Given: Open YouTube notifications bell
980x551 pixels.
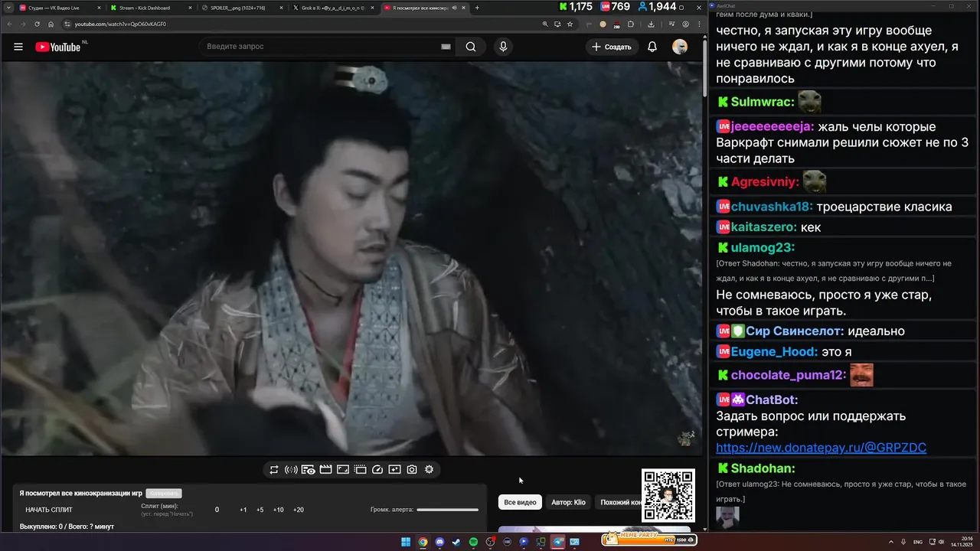Looking at the screenshot, I should click(x=652, y=47).
